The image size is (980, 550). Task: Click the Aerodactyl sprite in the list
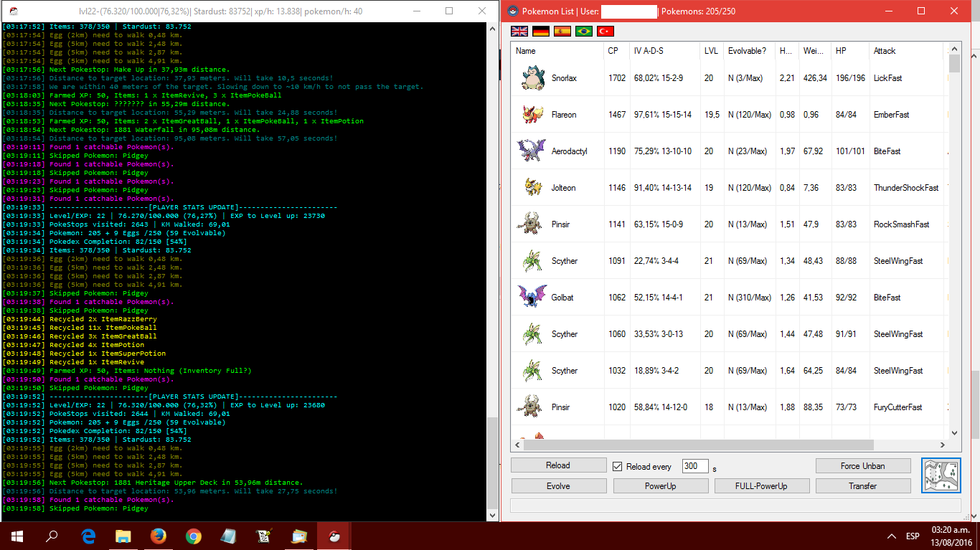click(532, 151)
